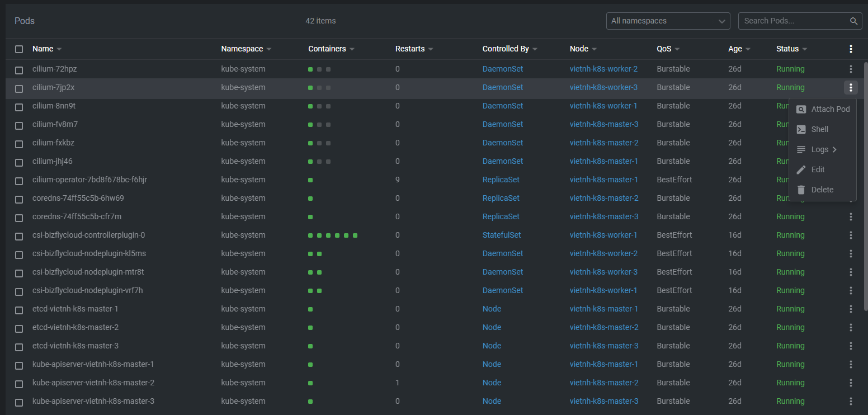Open the actions menu for cilium-72hpz row
This screenshot has height=415, width=868.
pos(851,69)
